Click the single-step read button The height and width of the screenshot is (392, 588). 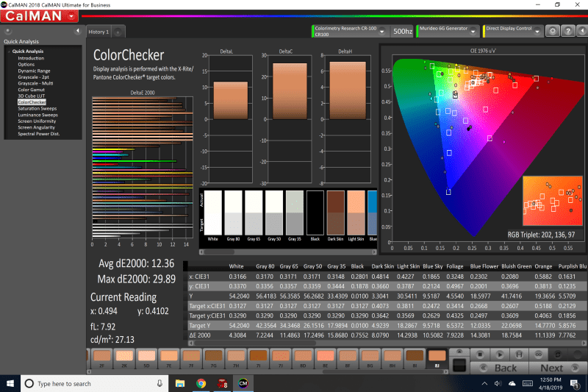click(x=519, y=354)
